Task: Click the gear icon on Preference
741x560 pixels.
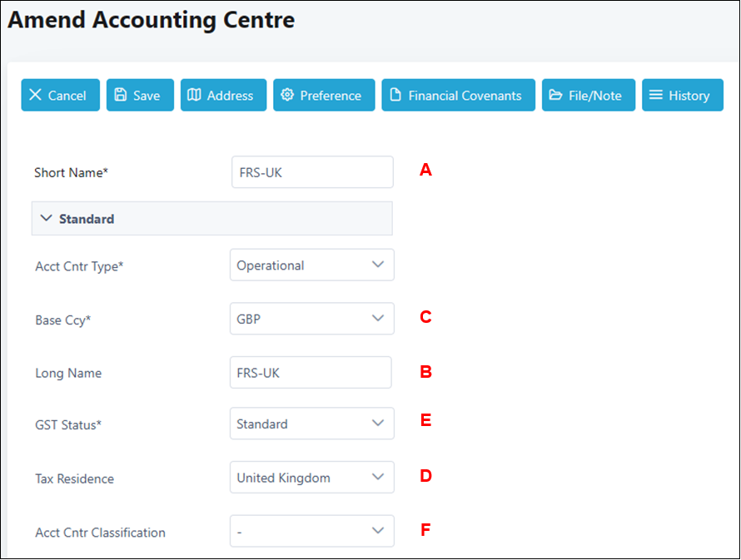Action: (287, 95)
